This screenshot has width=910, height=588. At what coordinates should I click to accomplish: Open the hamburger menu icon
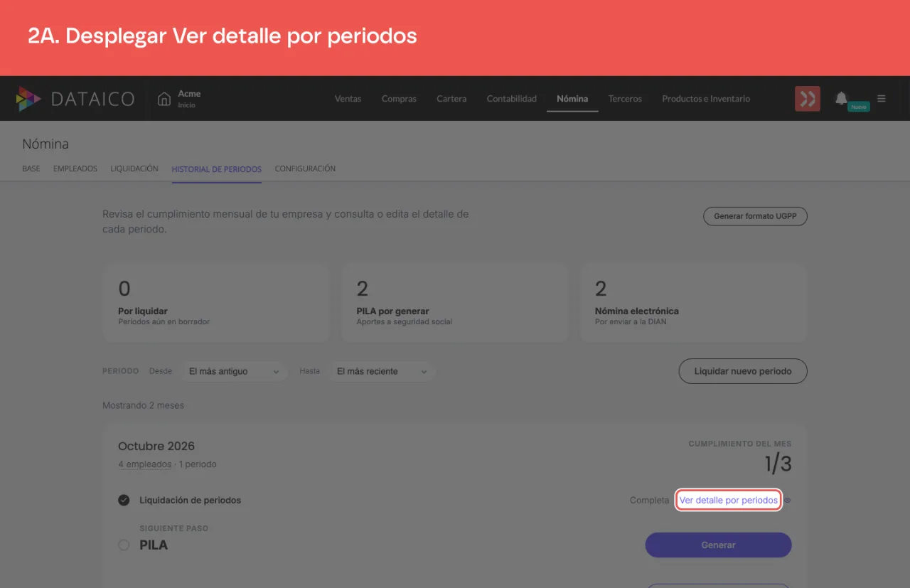(x=882, y=99)
